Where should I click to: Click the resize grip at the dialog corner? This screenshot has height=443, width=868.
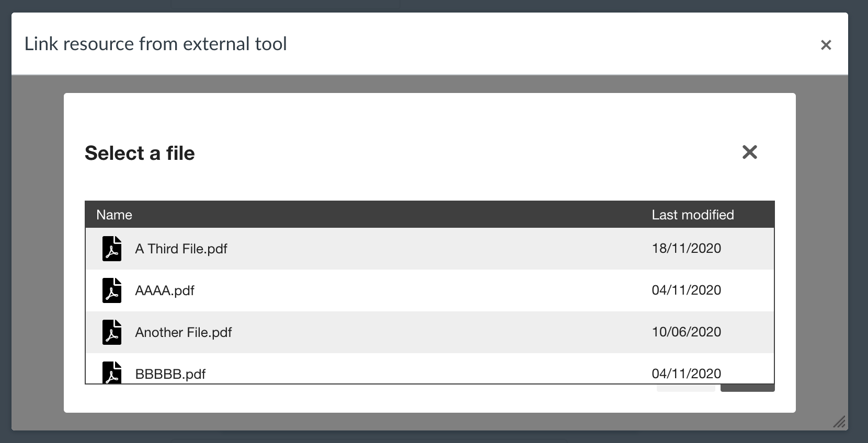840,422
